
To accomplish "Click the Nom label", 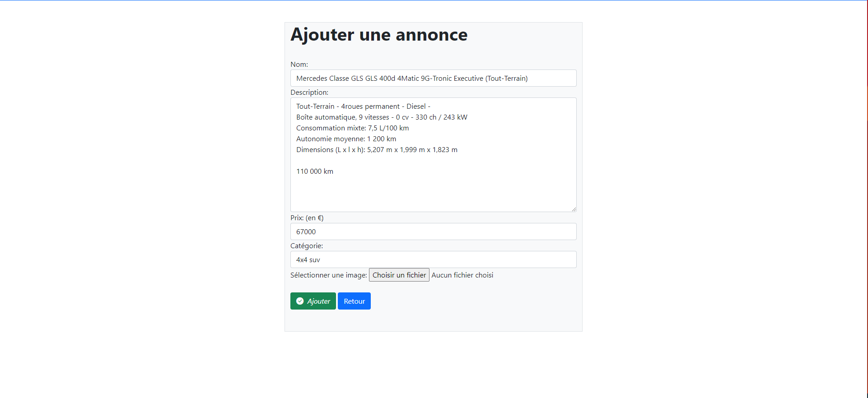I will pyautogui.click(x=299, y=65).
